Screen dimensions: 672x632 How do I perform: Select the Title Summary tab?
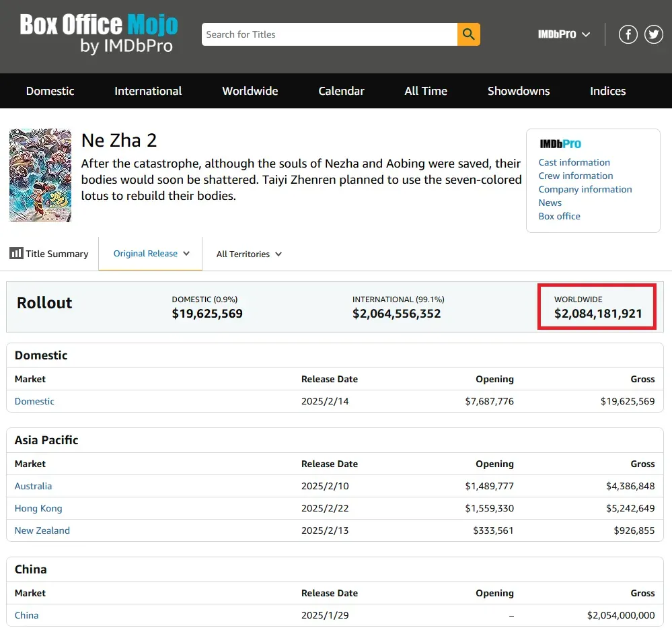[x=49, y=253]
